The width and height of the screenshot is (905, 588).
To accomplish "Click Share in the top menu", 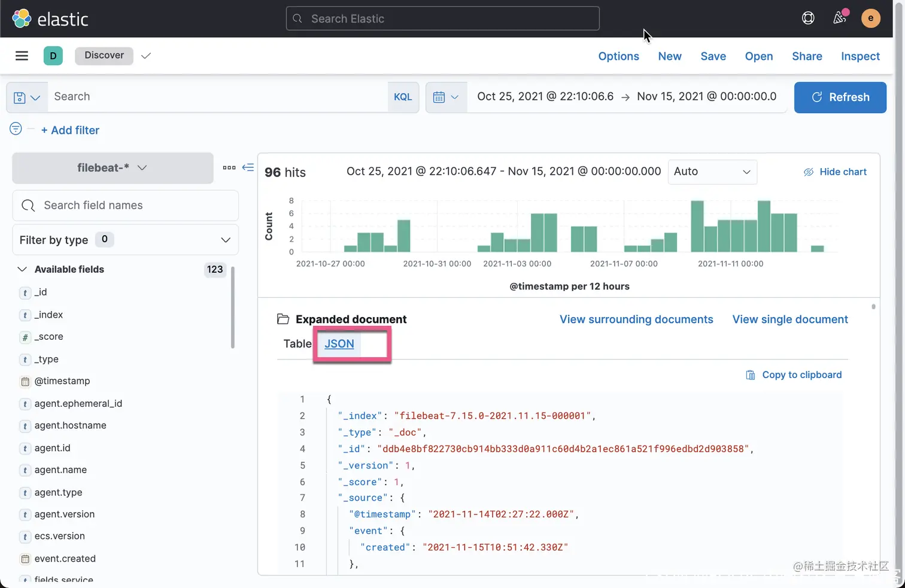I will point(807,56).
